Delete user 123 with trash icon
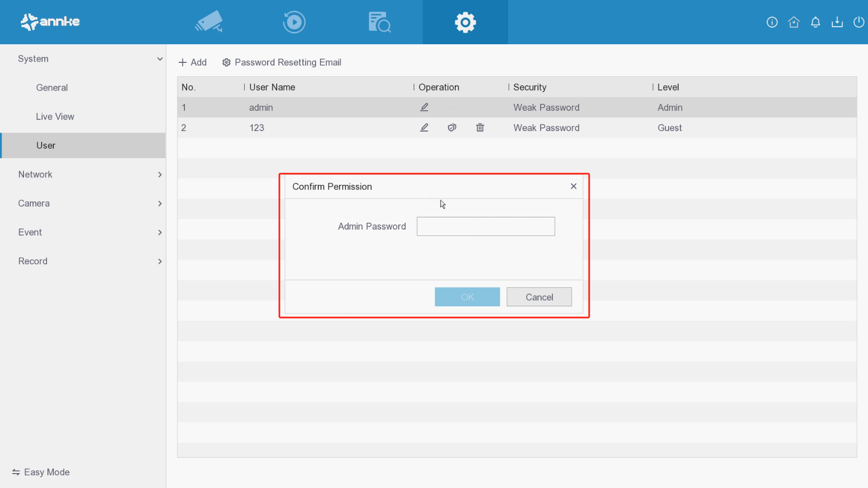Viewport: 868px width, 488px height. coord(480,127)
